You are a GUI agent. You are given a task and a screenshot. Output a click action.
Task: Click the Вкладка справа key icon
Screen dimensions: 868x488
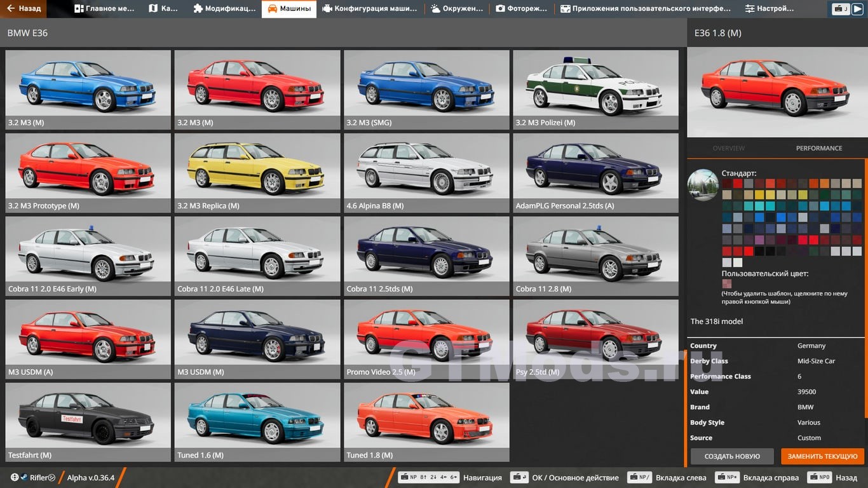click(x=727, y=477)
